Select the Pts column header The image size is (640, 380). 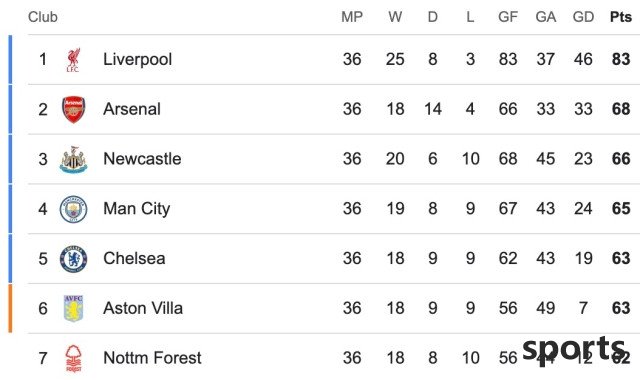621,17
